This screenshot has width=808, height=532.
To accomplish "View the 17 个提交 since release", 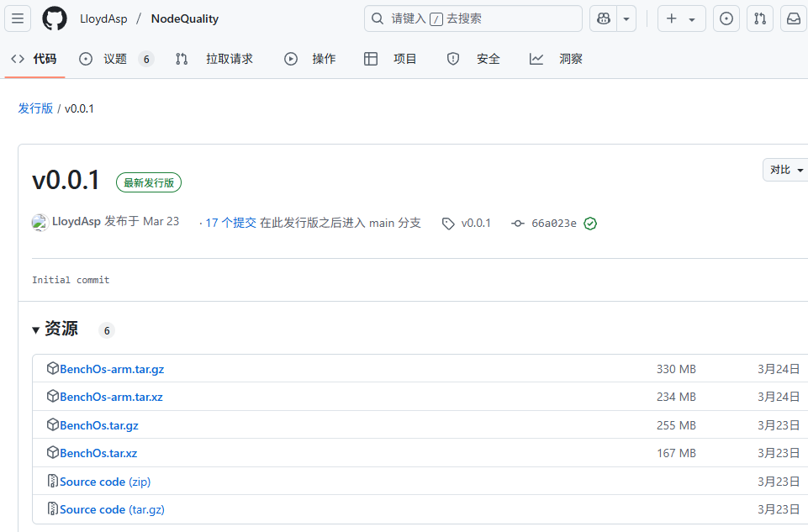I will (x=231, y=223).
